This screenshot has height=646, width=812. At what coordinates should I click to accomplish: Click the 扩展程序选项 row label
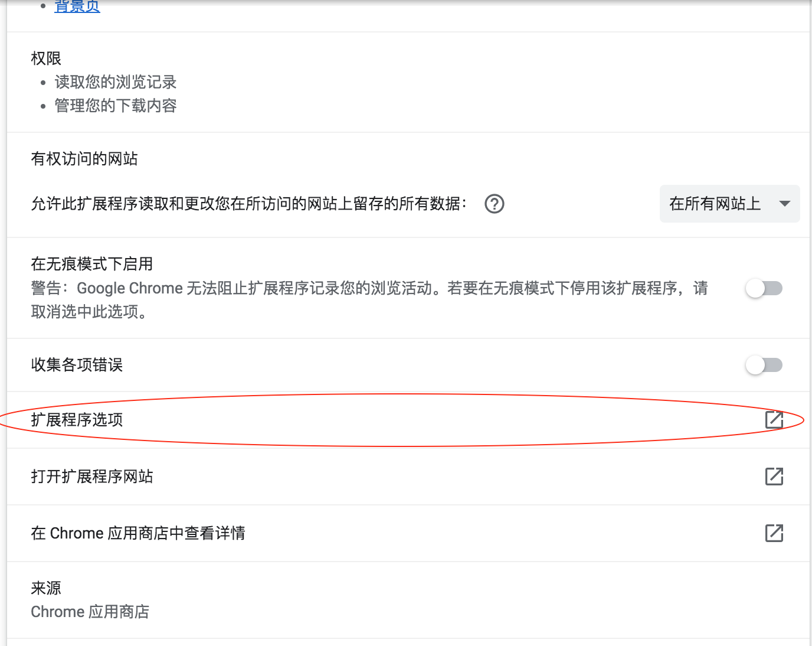77,420
